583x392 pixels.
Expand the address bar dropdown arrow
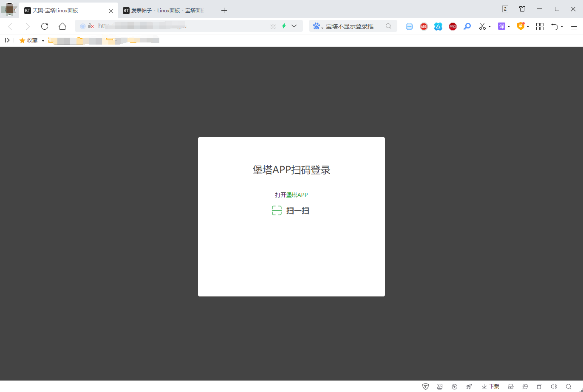coord(294,26)
